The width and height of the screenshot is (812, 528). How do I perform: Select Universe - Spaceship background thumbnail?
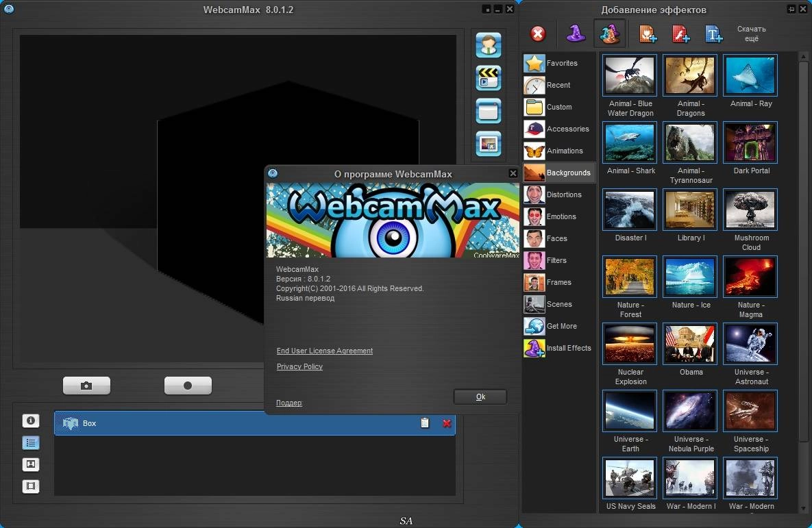click(x=750, y=411)
